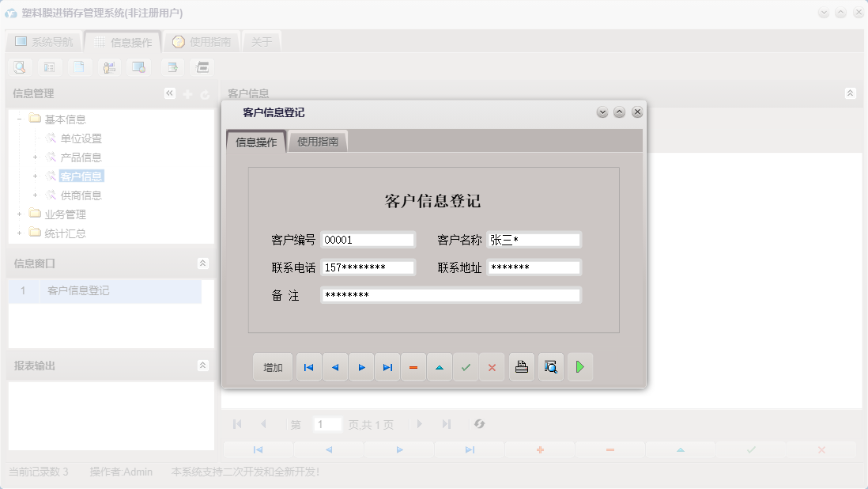Open the 系统导航 tab
The image size is (868, 489).
pyautogui.click(x=47, y=40)
